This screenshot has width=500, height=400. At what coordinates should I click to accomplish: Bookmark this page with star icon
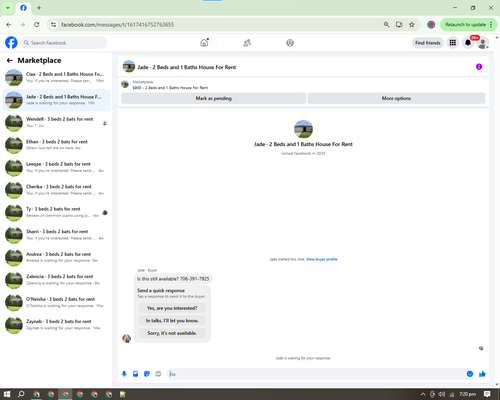point(412,25)
